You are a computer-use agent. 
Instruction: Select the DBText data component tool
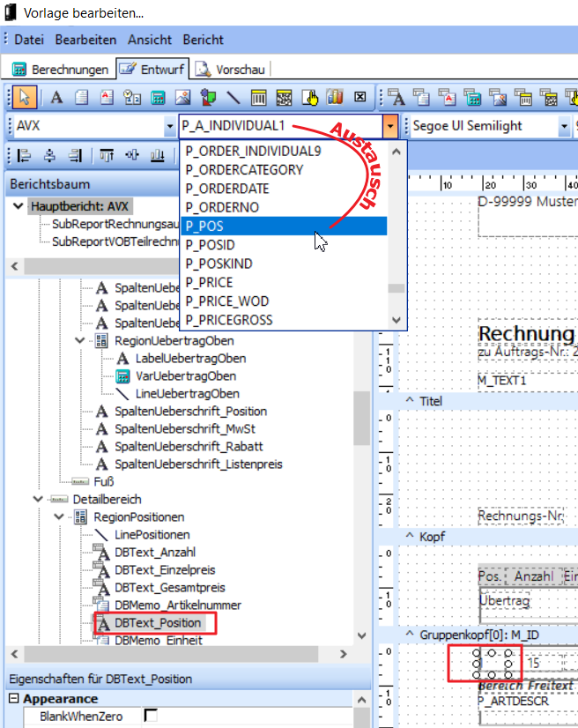point(396,98)
